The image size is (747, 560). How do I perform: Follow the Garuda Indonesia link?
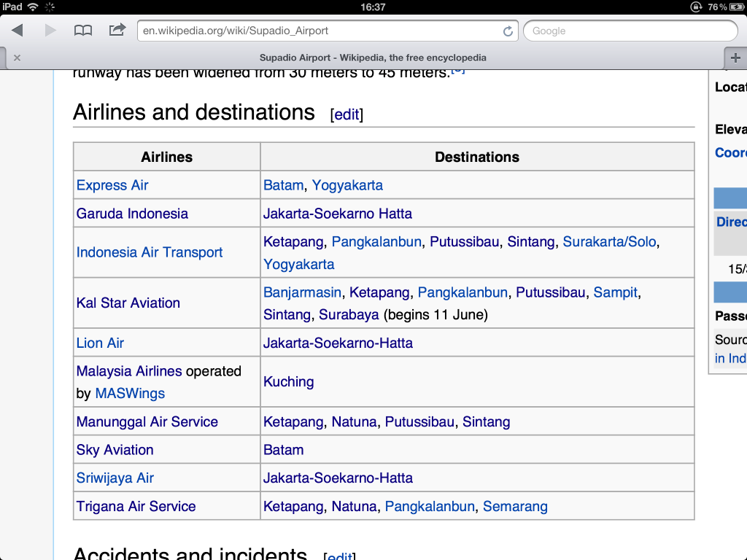point(132,214)
